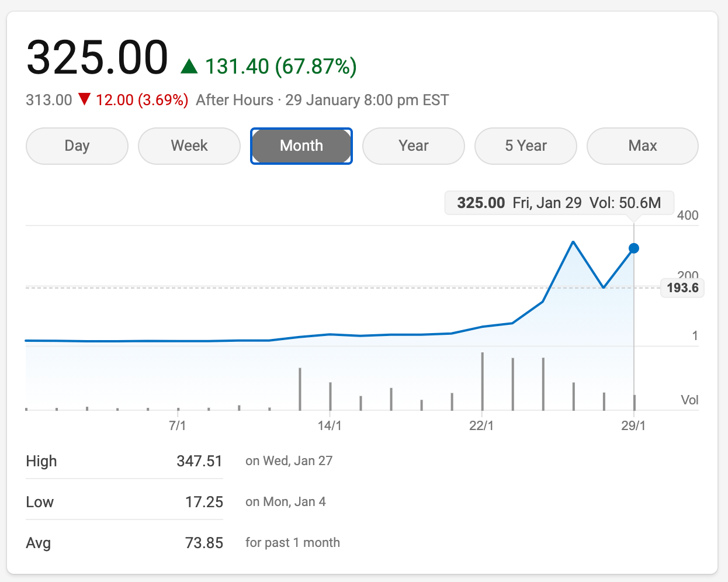Click the 29/1 date axis label
Screen dimensions: 728x582
633,425
